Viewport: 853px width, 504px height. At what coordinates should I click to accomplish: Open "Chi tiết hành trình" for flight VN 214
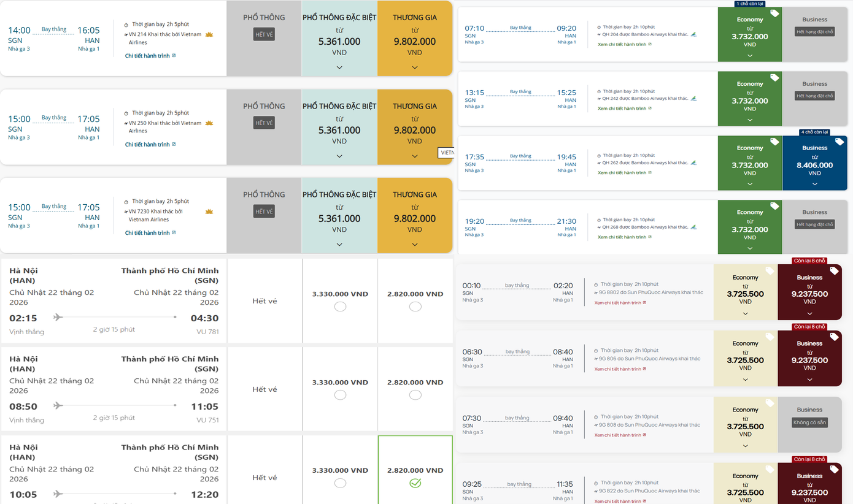(x=147, y=56)
